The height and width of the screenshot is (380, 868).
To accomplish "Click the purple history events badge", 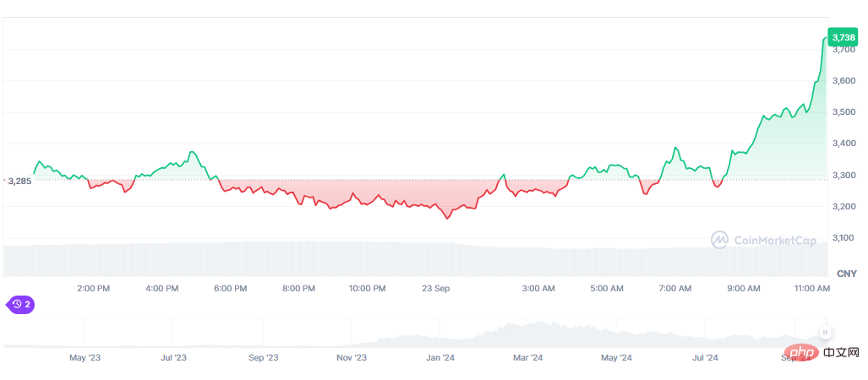I will coord(20,304).
